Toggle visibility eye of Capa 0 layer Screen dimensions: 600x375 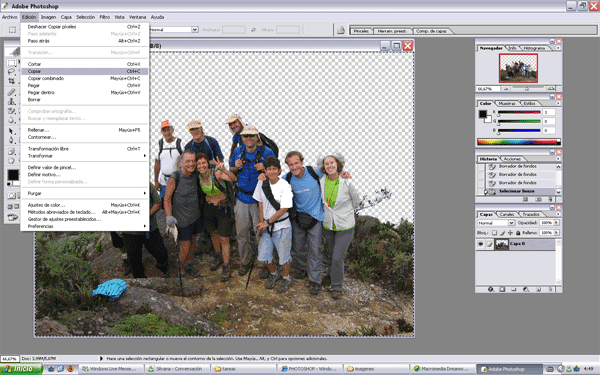[481, 244]
